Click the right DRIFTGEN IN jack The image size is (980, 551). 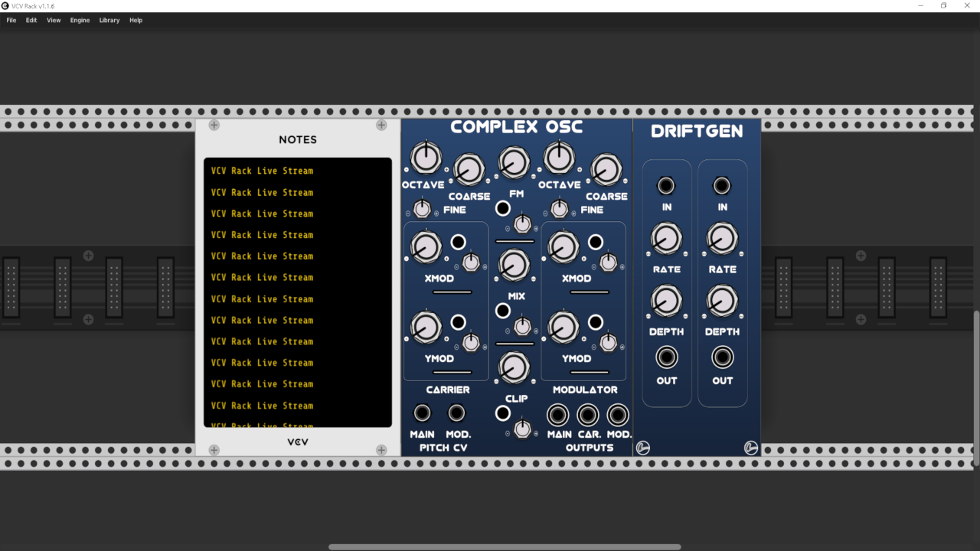[721, 185]
